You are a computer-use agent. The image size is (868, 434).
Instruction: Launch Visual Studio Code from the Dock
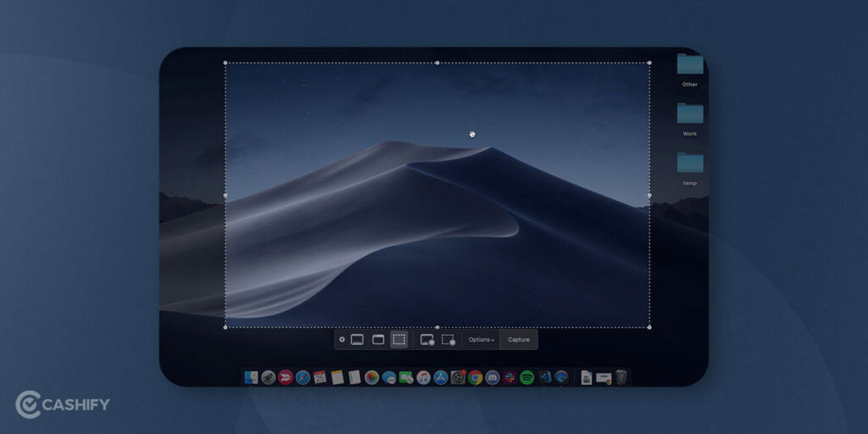[545, 377]
